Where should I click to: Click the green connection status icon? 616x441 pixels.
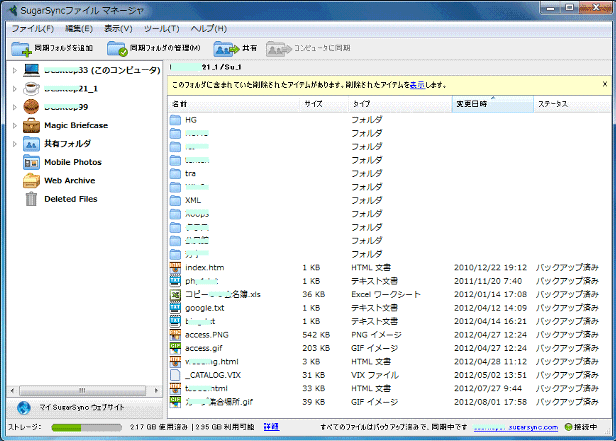coord(568,427)
